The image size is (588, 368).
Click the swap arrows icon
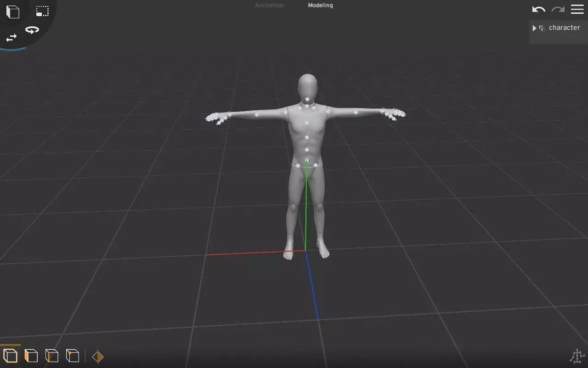click(11, 38)
